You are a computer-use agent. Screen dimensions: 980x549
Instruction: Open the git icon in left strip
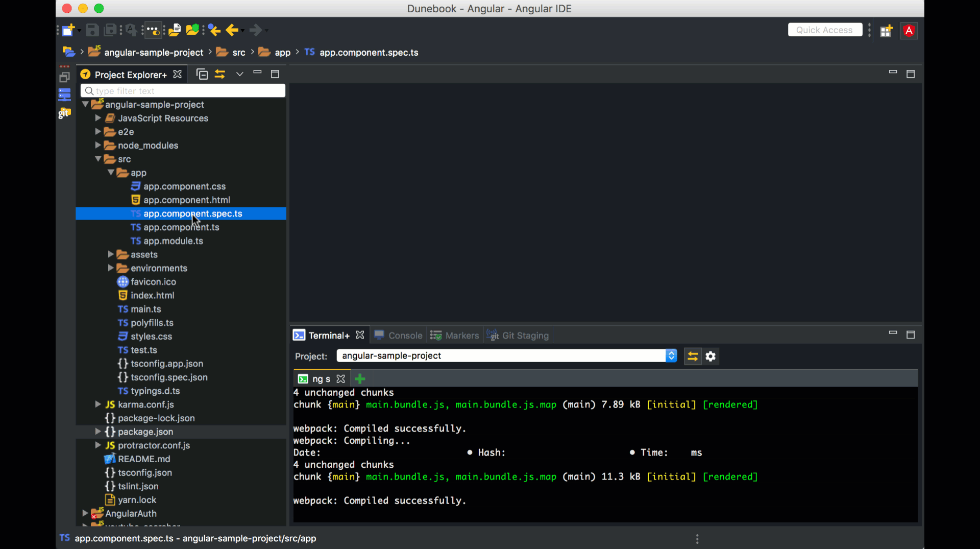point(64,112)
